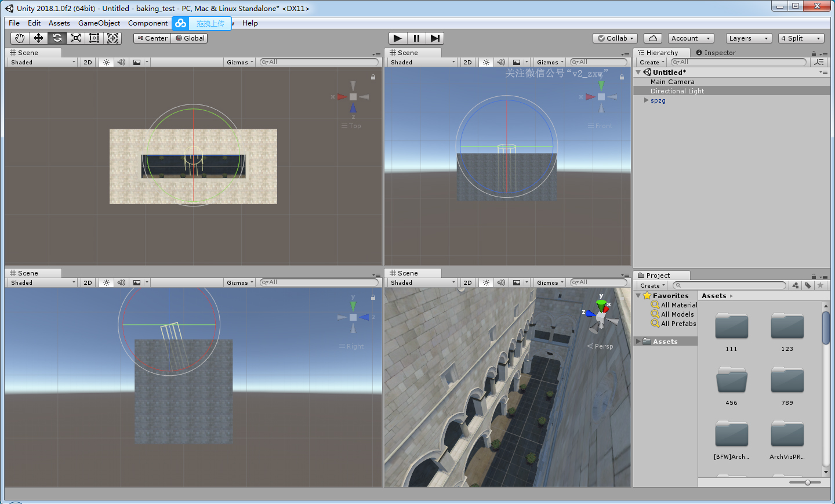Toggle scene lighting in top-right Scene view

tap(486, 62)
